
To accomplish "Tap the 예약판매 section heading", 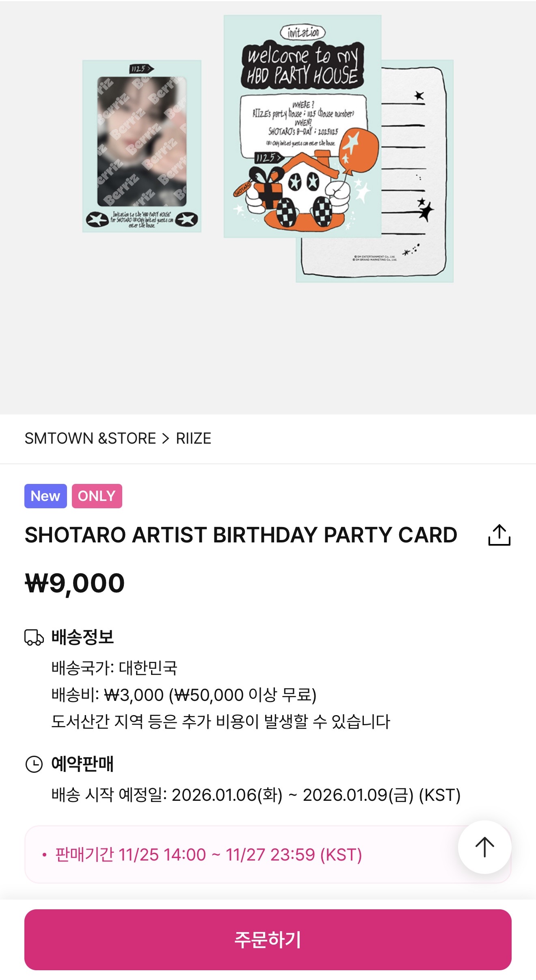I will [82, 764].
